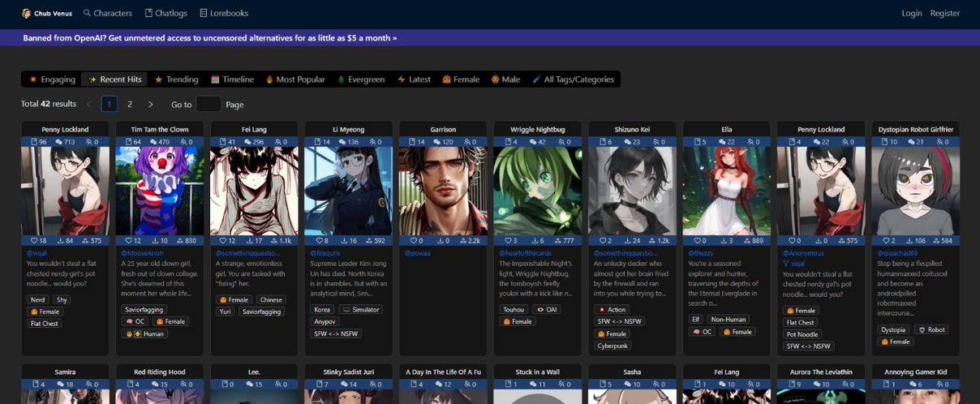This screenshot has height=404, width=980.
Task: Click download icon on Li Myeong card
Action: point(344,241)
